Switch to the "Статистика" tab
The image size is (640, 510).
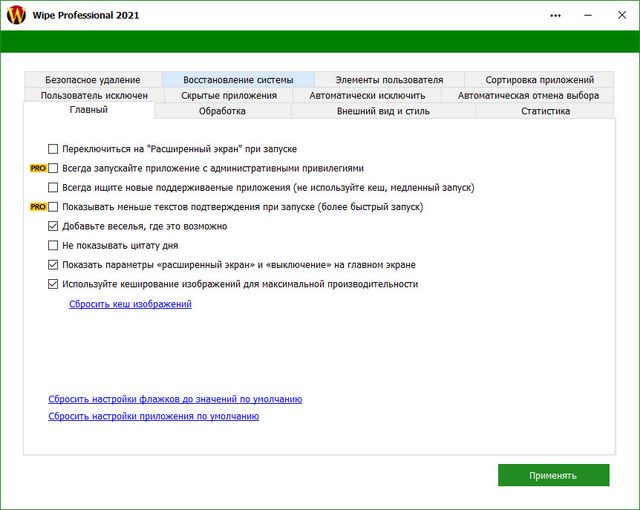click(545, 111)
